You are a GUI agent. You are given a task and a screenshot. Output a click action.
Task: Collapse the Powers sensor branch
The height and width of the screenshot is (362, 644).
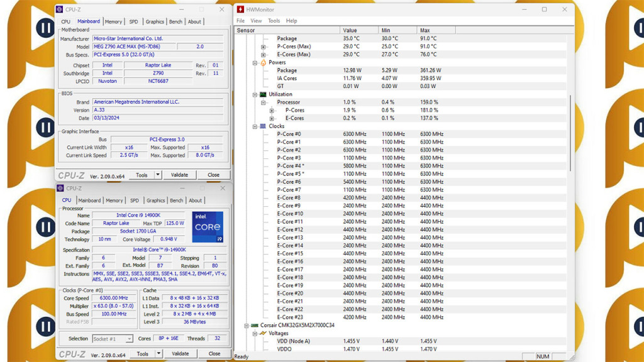coord(255,63)
